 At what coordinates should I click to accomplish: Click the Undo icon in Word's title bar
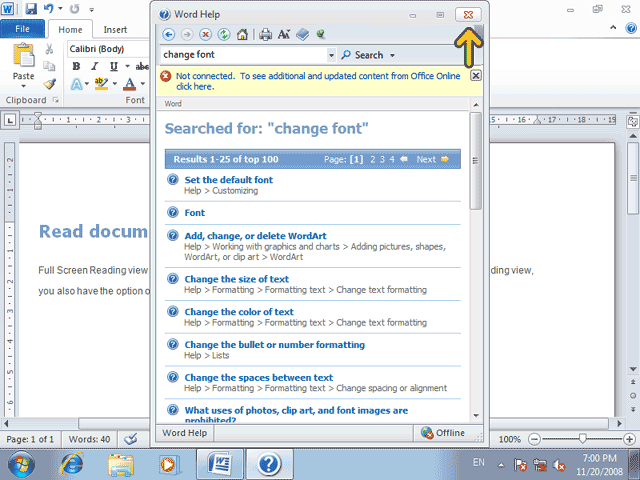point(49,8)
